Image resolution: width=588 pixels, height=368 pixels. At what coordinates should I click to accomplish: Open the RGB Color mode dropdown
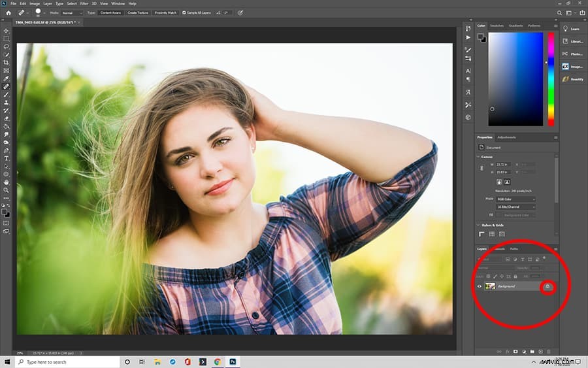click(515, 199)
